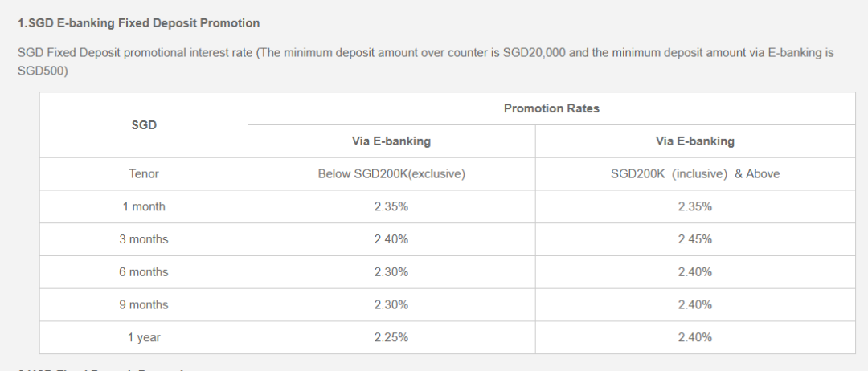The height and width of the screenshot is (371, 868).
Task: Click the left Via E-banking column header
Action: [x=391, y=141]
